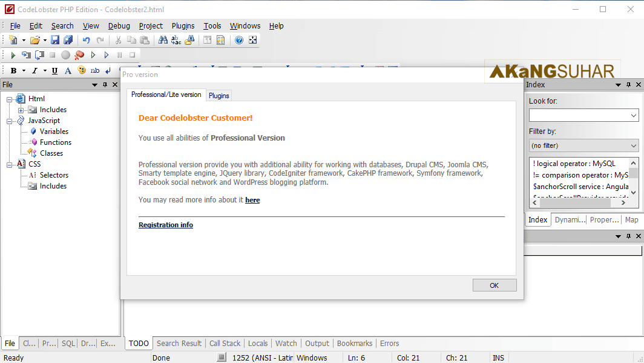Toggle Underline formatting button
The height and width of the screenshot is (363, 644).
coord(54,71)
